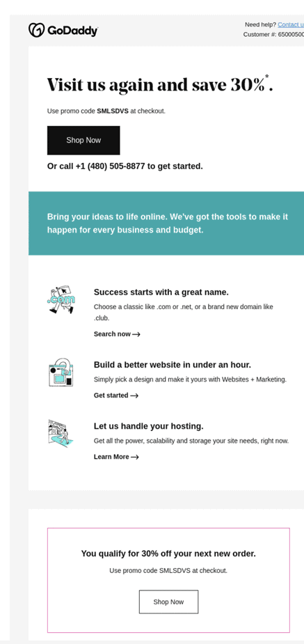Click the Let us handle your hosting heading
This screenshot has height=644, width=304.
point(148,426)
